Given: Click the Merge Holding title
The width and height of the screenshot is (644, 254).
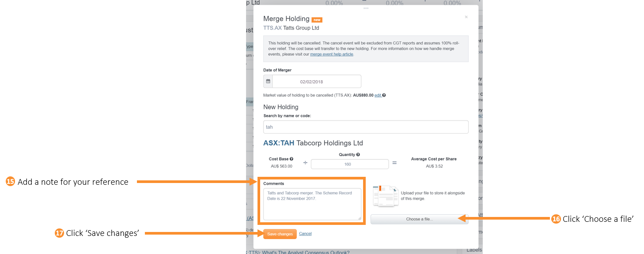Looking at the screenshot, I should [x=286, y=19].
